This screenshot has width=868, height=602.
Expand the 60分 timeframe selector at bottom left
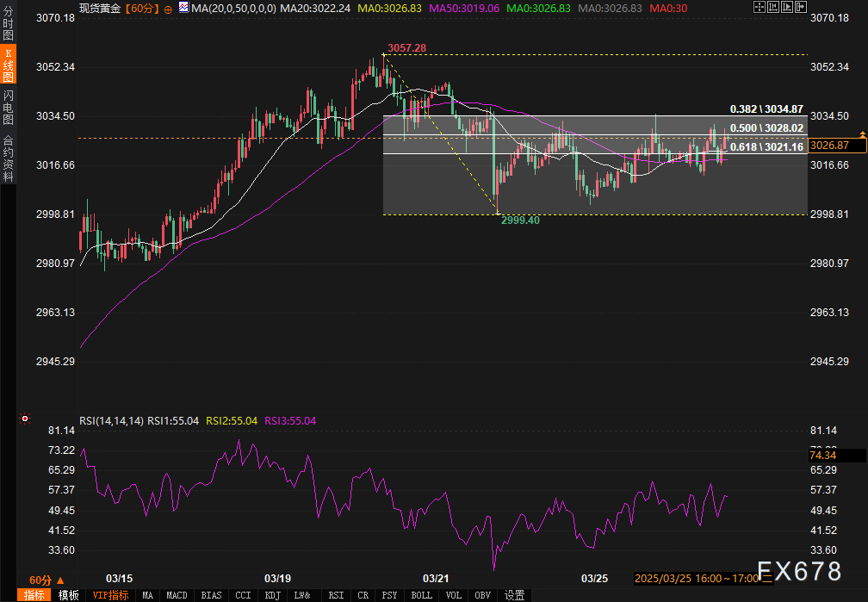[x=46, y=579]
